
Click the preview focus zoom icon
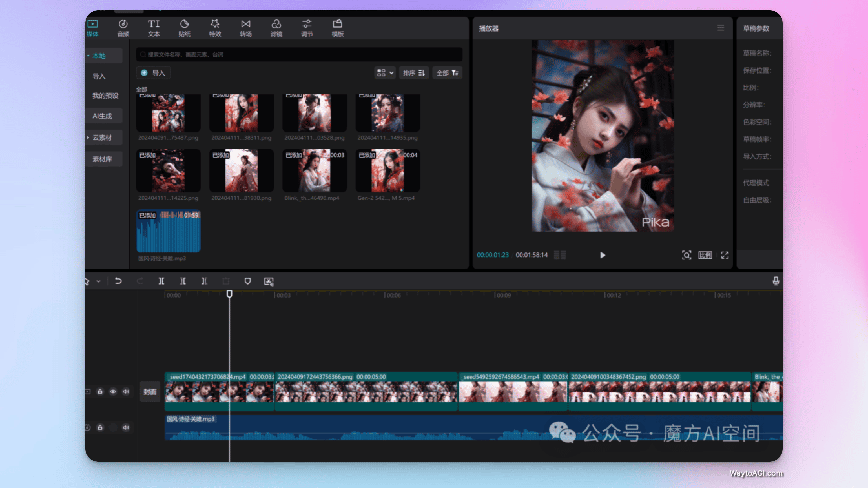[x=687, y=255]
